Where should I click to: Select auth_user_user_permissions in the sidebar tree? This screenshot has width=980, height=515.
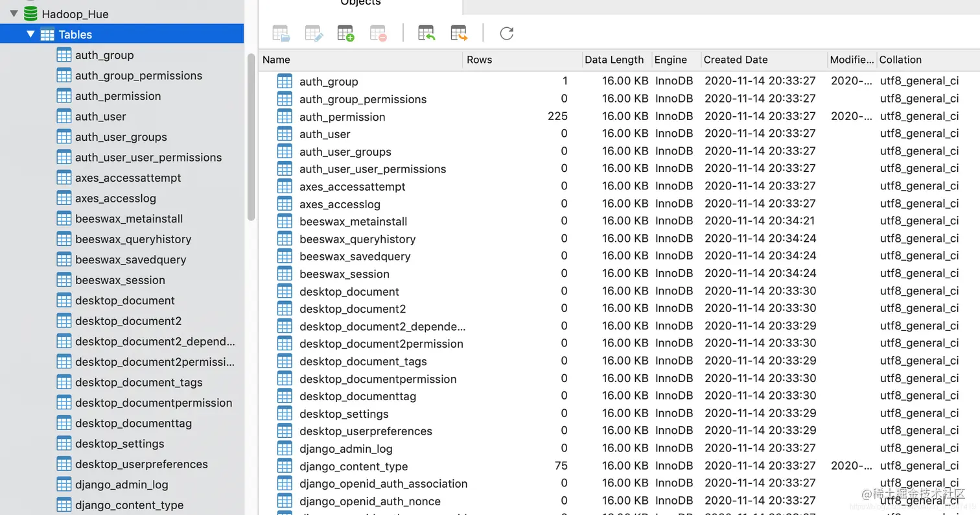pyautogui.click(x=148, y=158)
